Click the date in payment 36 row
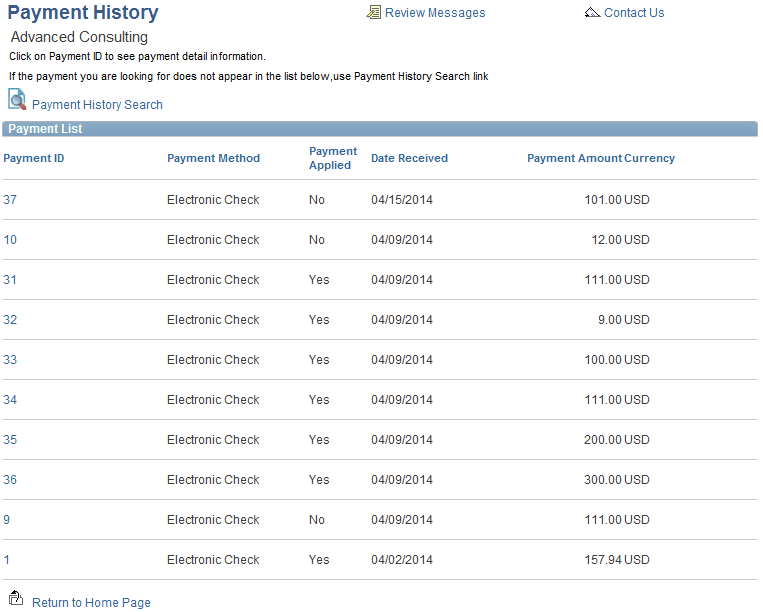763x612 pixels. click(402, 479)
